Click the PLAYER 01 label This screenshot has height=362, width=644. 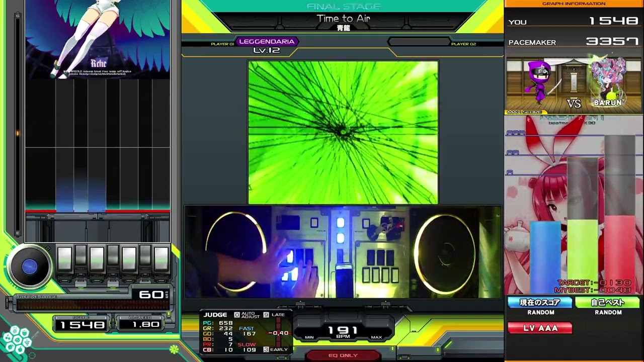tap(222, 44)
